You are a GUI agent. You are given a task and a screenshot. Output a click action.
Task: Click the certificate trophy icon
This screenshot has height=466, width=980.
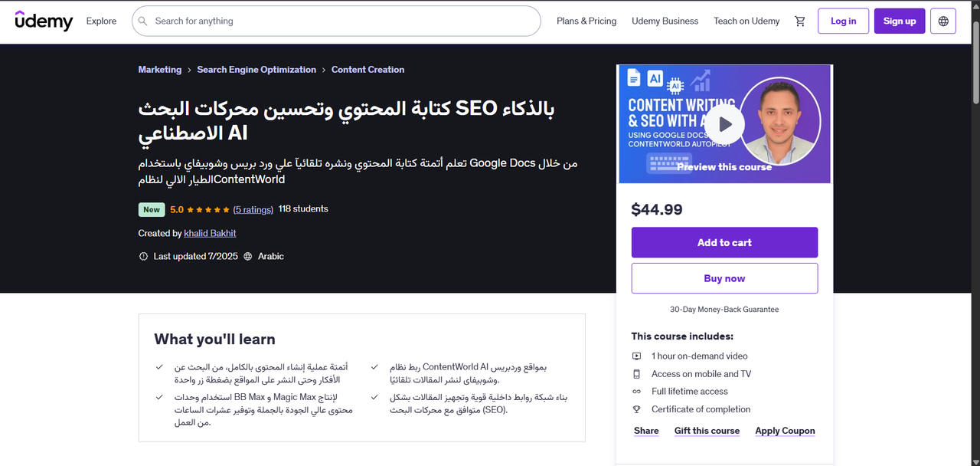coord(636,409)
